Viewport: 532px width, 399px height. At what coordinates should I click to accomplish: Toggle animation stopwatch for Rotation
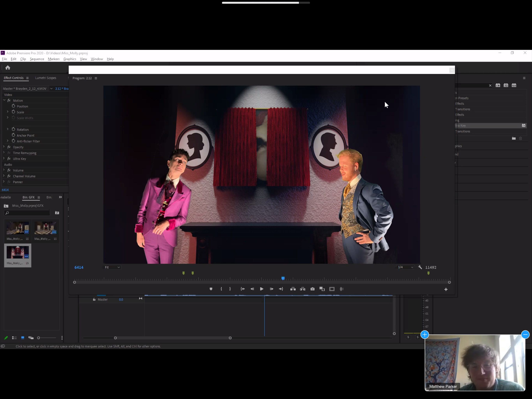pos(13,130)
